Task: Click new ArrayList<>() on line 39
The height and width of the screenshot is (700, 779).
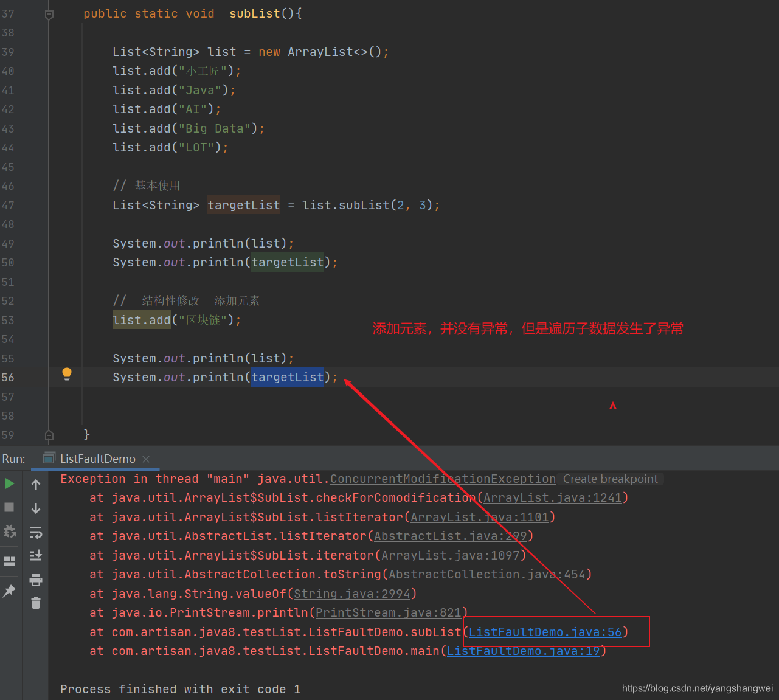Action: [x=320, y=52]
